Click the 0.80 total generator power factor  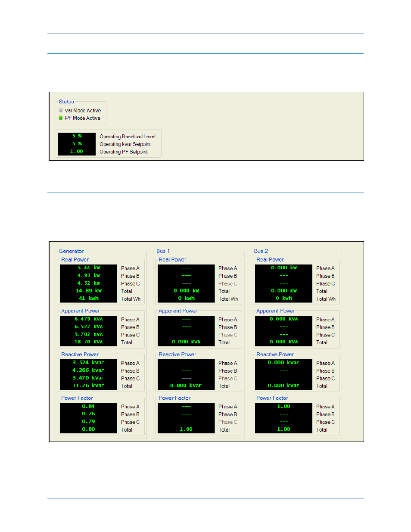tap(89, 429)
